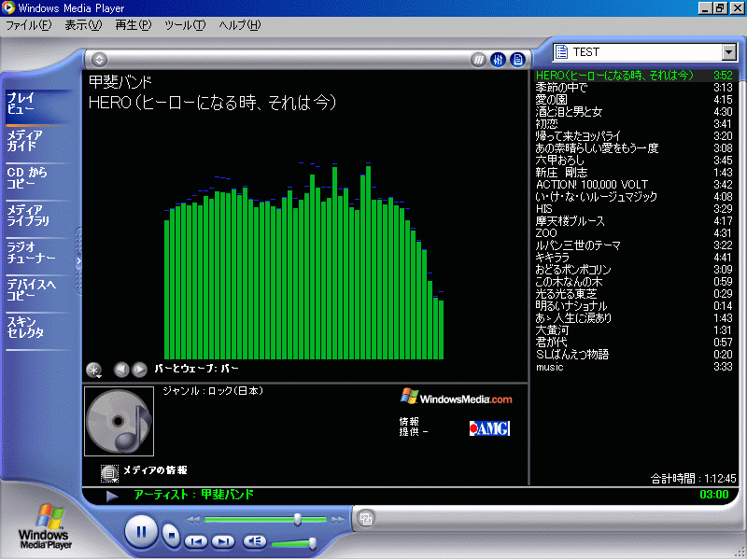This screenshot has height=560, width=747.
Task: Select playlist track ルパン三世のテーマ
Action: (634, 245)
